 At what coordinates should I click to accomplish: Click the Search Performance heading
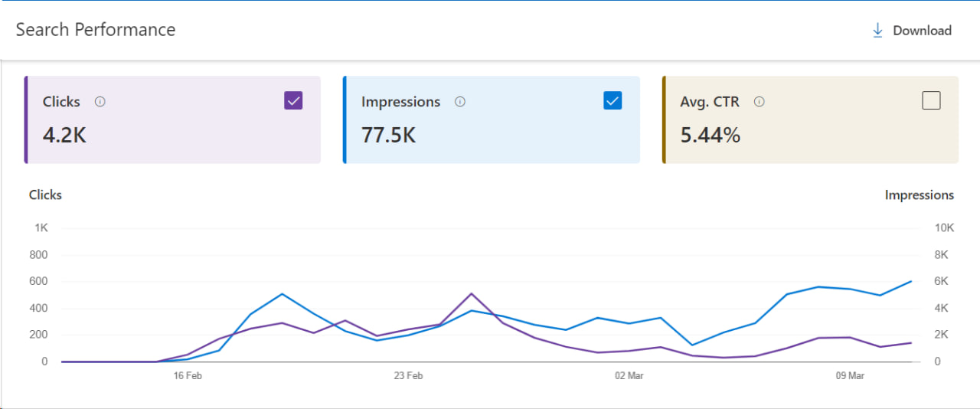pos(96,30)
